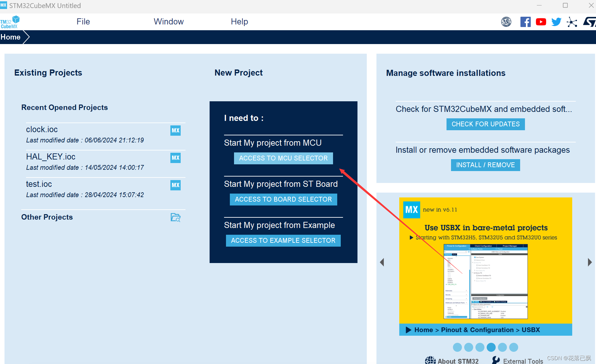Open recent project clock.ioc
The image size is (596, 364).
coord(42,129)
